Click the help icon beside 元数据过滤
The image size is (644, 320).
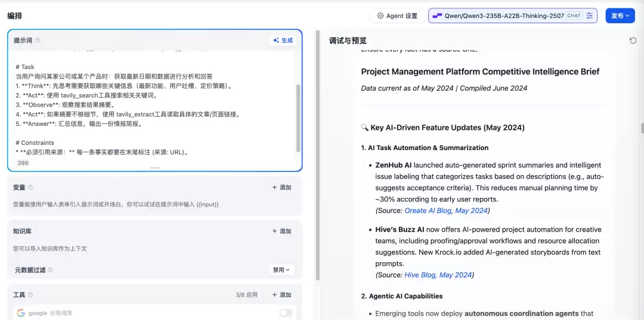[50, 270]
